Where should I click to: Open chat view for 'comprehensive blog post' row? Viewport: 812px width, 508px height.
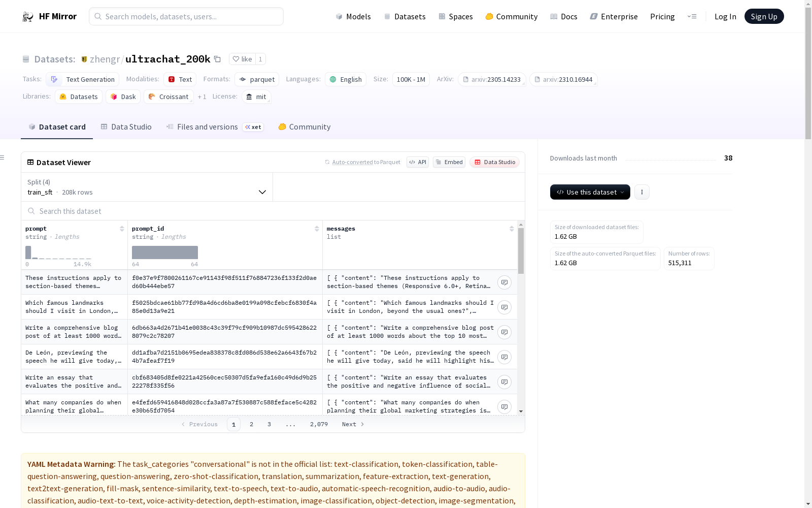point(504,332)
